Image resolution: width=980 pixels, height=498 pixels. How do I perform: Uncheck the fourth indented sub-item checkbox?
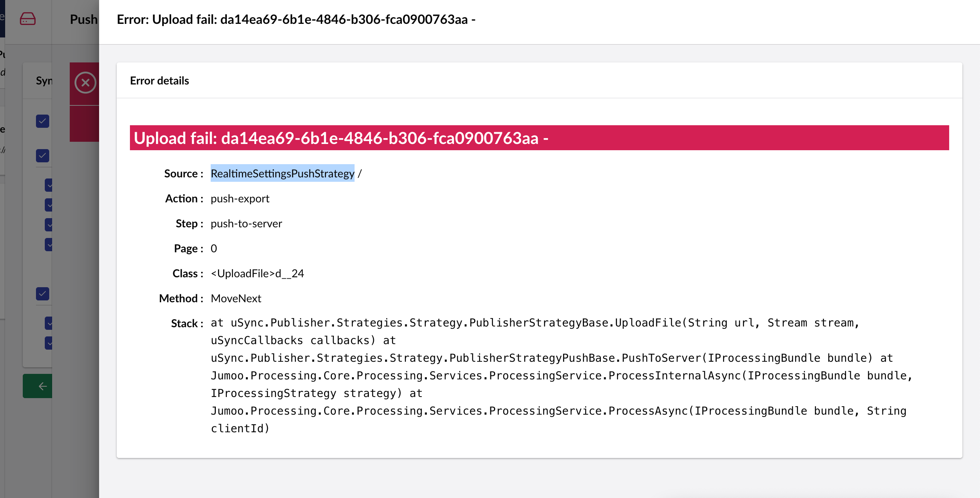click(x=49, y=245)
